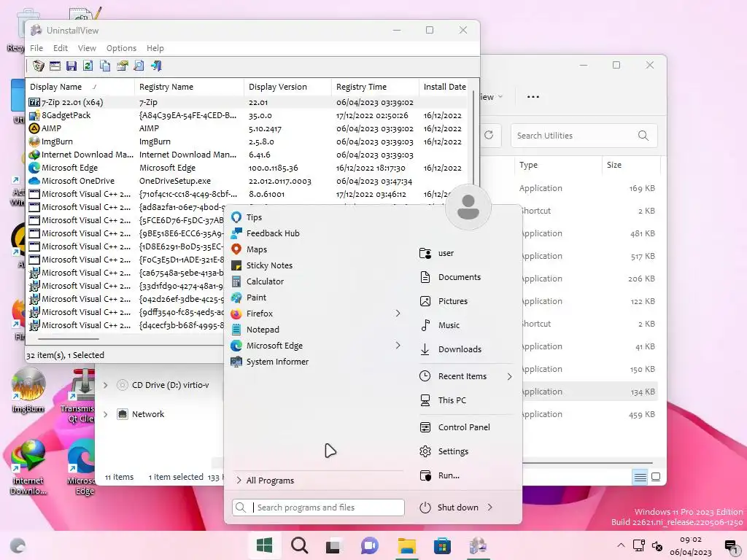Click the Windows Start button on the taskbar
This screenshot has width=747, height=560.
point(264,545)
